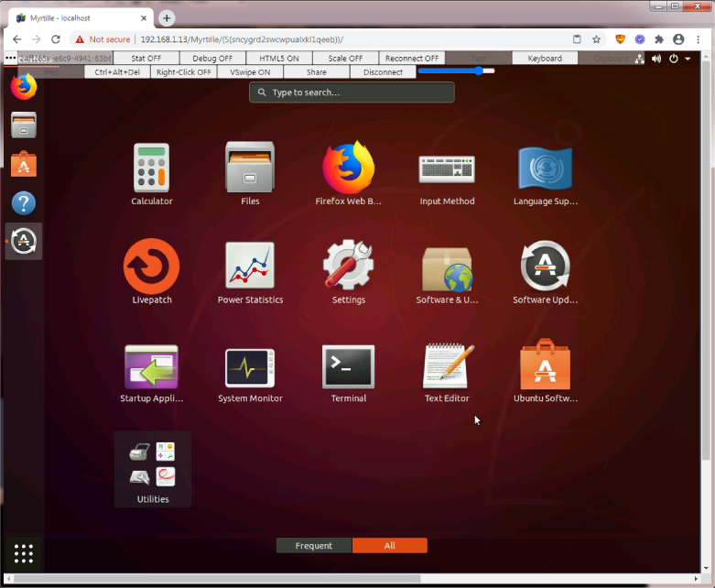Click the Ubuntu network status icon

640,59
